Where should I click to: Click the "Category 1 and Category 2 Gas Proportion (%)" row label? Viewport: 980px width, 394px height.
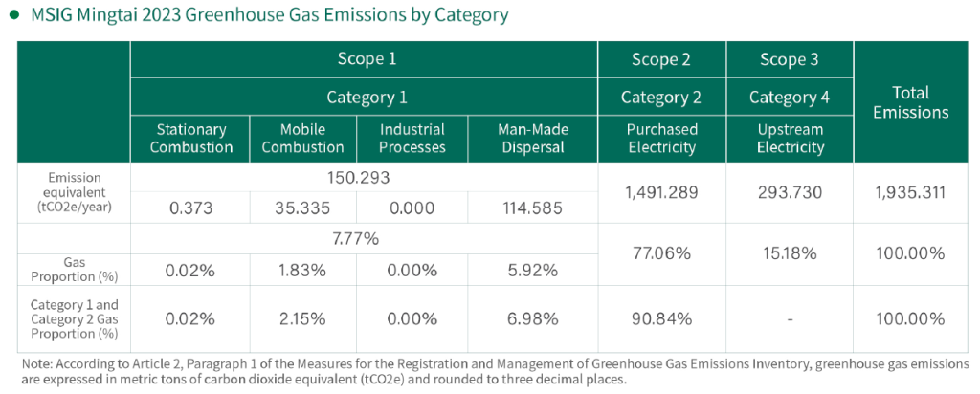click(74, 319)
